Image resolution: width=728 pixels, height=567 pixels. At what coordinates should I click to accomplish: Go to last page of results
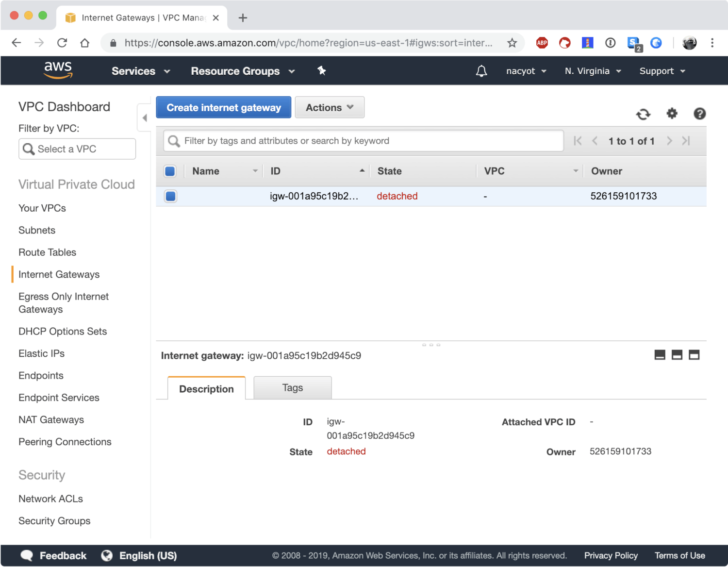[686, 141]
